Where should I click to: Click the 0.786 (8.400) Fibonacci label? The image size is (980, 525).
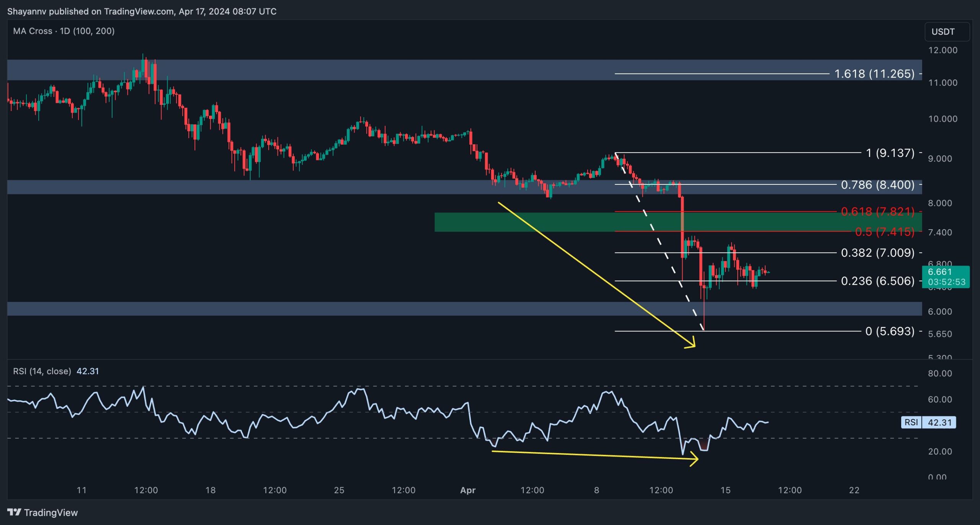pos(877,185)
